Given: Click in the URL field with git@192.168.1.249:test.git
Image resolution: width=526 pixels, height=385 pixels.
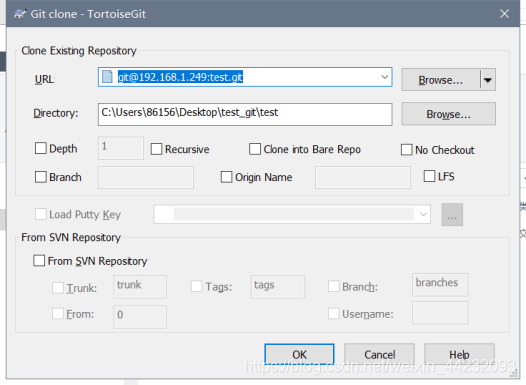Looking at the screenshot, I should point(245,77).
